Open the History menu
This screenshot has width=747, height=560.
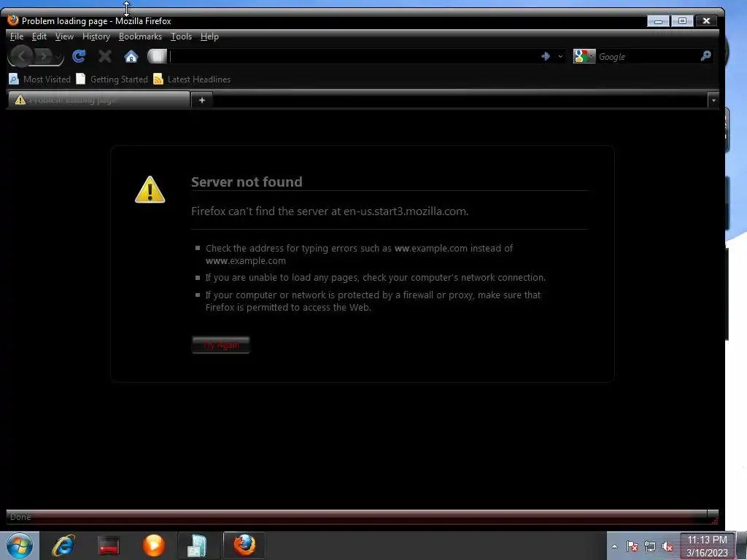click(96, 36)
